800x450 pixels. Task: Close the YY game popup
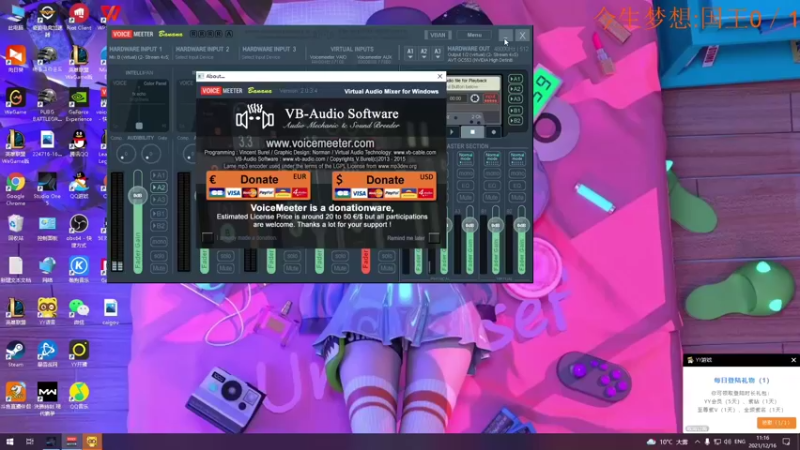[793, 360]
